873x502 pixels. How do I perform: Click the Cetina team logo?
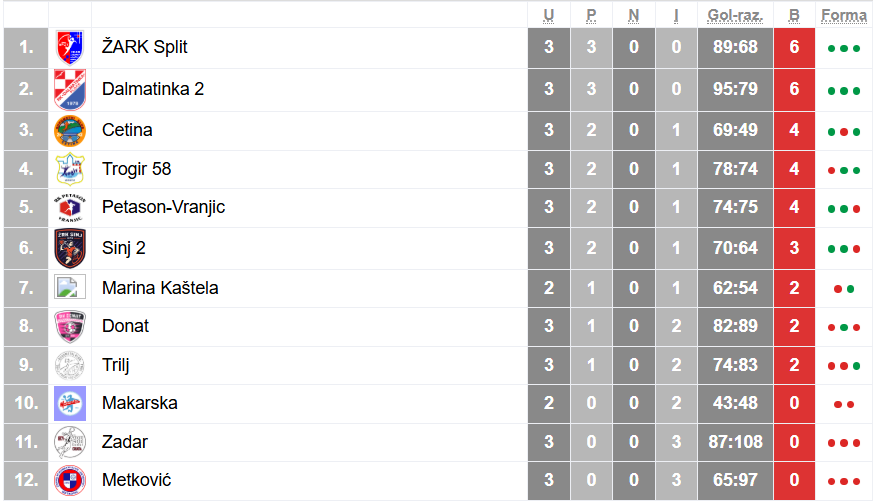[x=70, y=130]
